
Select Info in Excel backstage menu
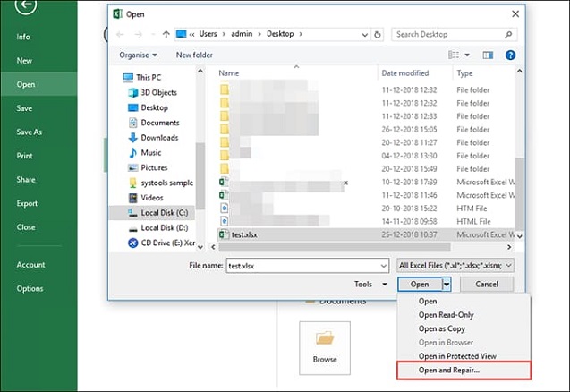(x=23, y=37)
